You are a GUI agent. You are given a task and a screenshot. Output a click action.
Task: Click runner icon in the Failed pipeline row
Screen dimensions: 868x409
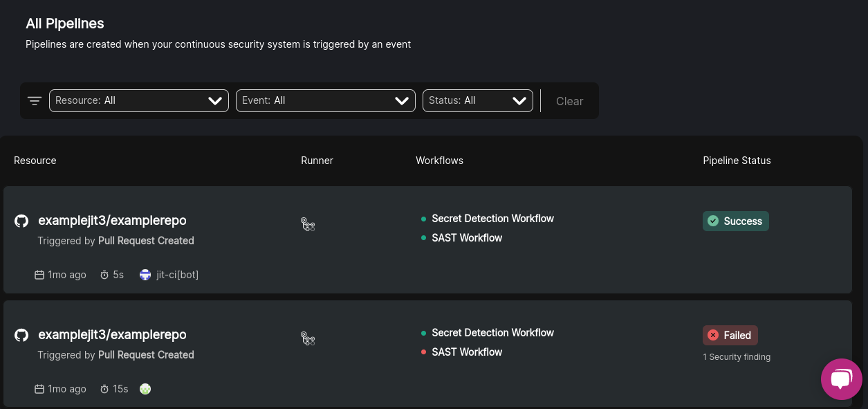click(308, 338)
